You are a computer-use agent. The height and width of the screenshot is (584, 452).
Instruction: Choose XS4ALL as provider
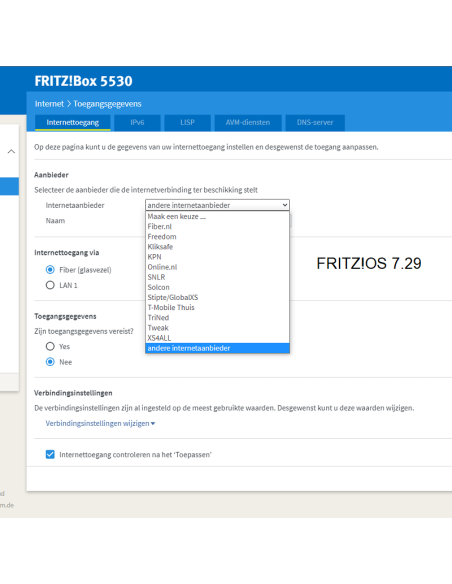217,338
